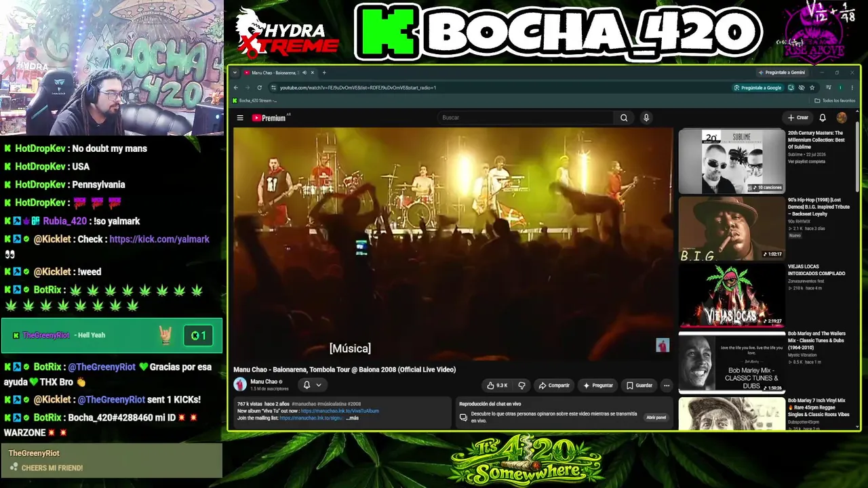Expand the description with "...más"
This screenshot has height=488, width=868.
353,418
